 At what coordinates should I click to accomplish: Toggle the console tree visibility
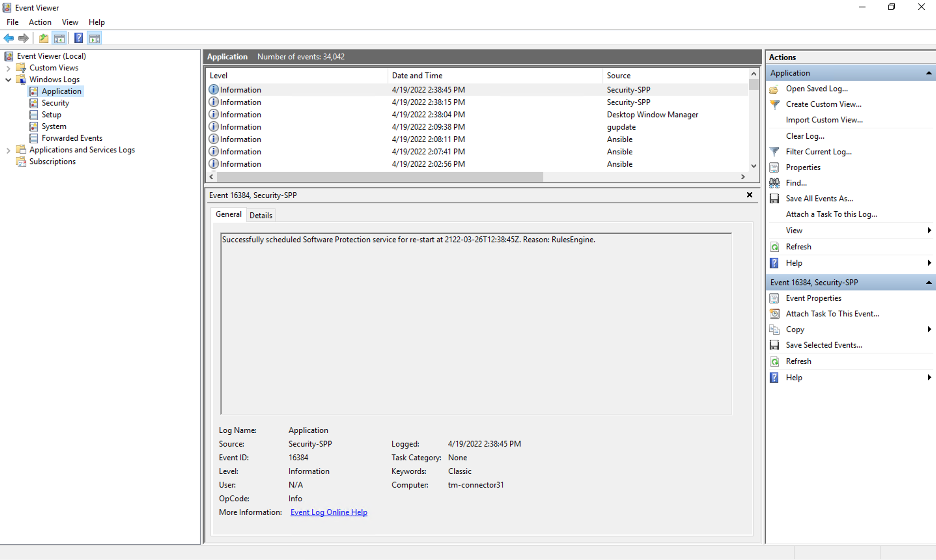click(x=59, y=38)
